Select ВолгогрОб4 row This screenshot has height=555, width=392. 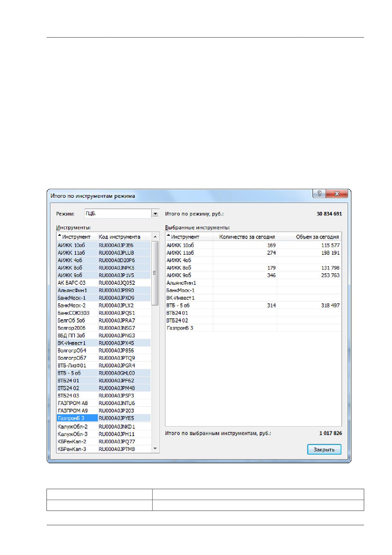point(104,351)
